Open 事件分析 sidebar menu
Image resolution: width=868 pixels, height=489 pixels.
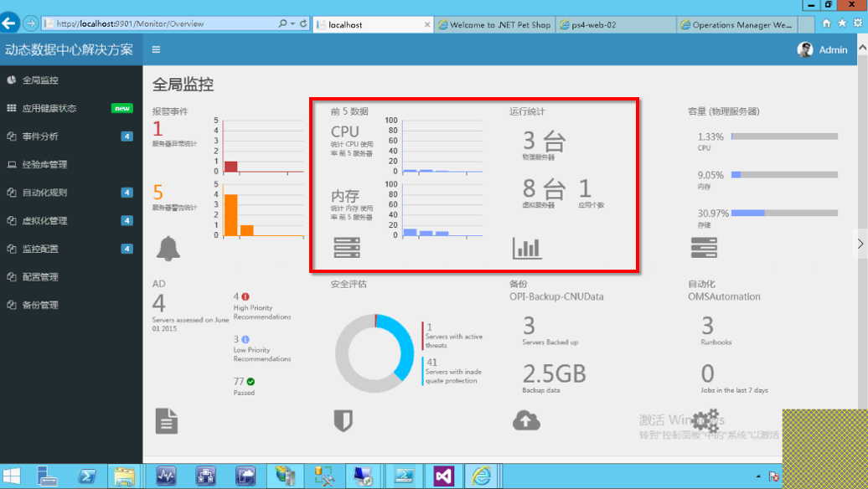coord(40,136)
